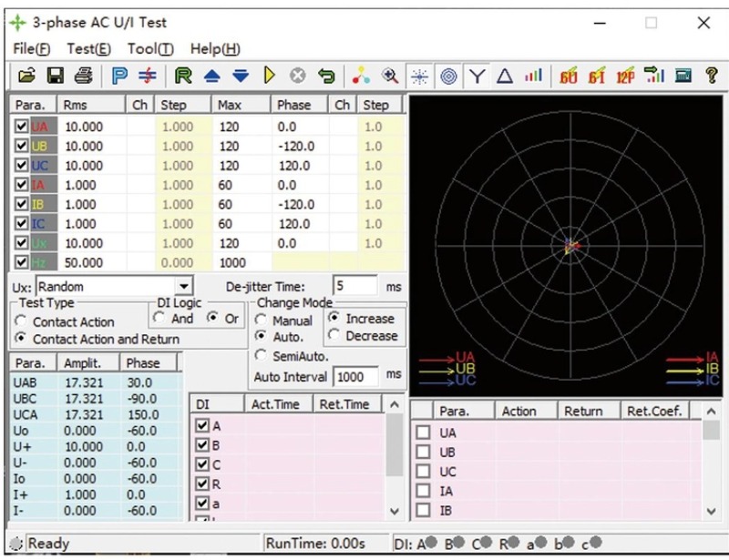Choose the Decrease change mode option
The height and width of the screenshot is (560, 729).
334,336
